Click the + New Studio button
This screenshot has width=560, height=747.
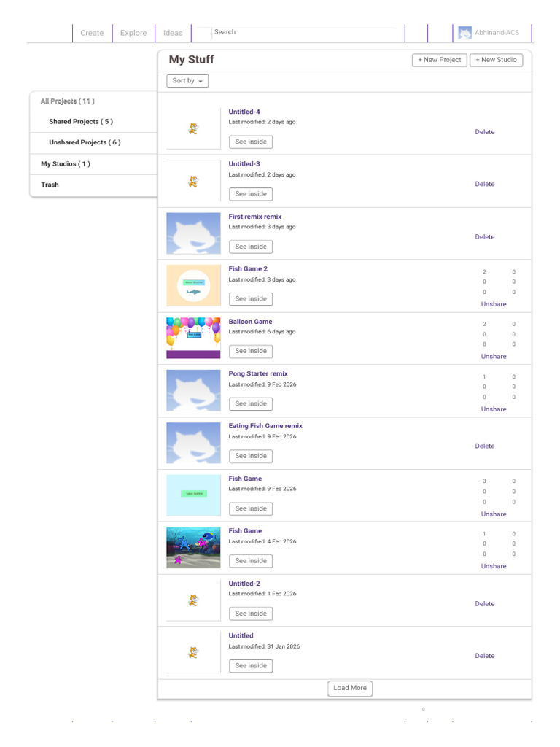496,60
